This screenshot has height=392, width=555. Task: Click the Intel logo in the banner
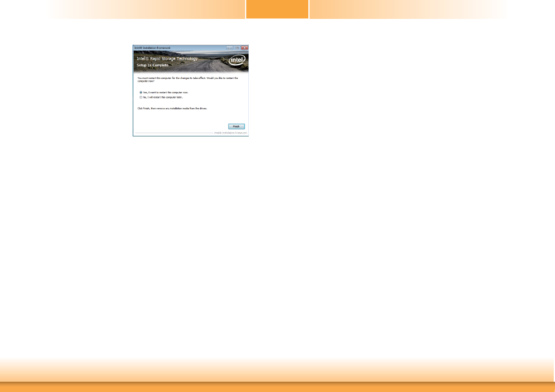point(237,60)
